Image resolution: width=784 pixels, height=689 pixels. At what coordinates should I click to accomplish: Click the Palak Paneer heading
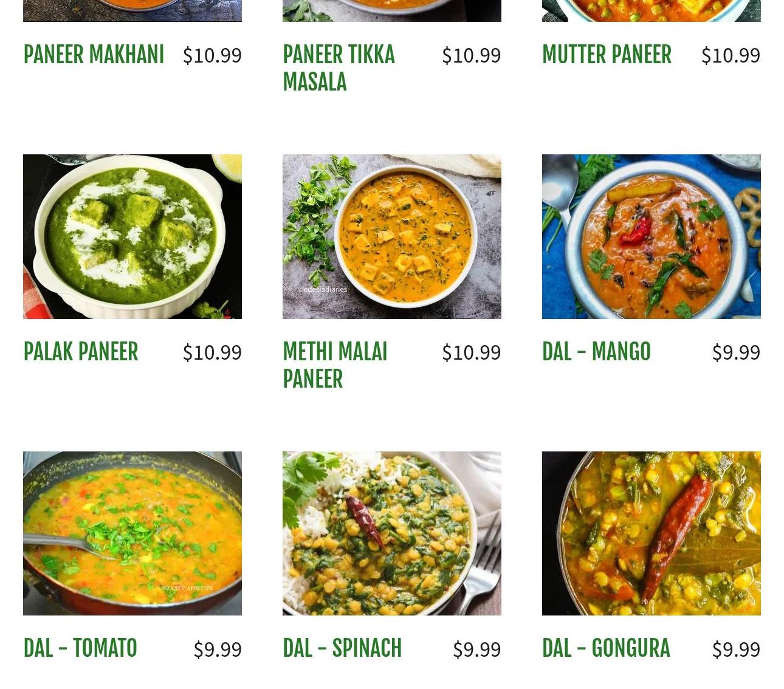click(81, 352)
